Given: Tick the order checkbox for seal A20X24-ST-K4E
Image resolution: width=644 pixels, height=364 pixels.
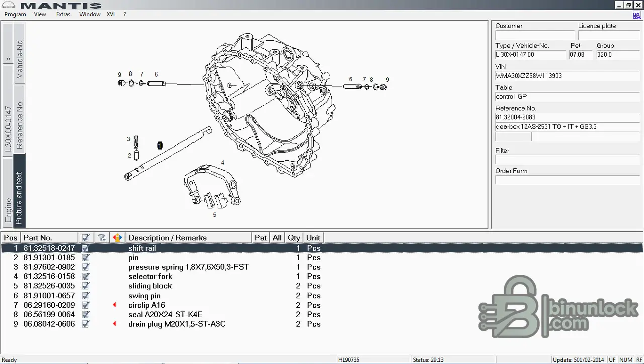Looking at the screenshot, I should tap(85, 315).
